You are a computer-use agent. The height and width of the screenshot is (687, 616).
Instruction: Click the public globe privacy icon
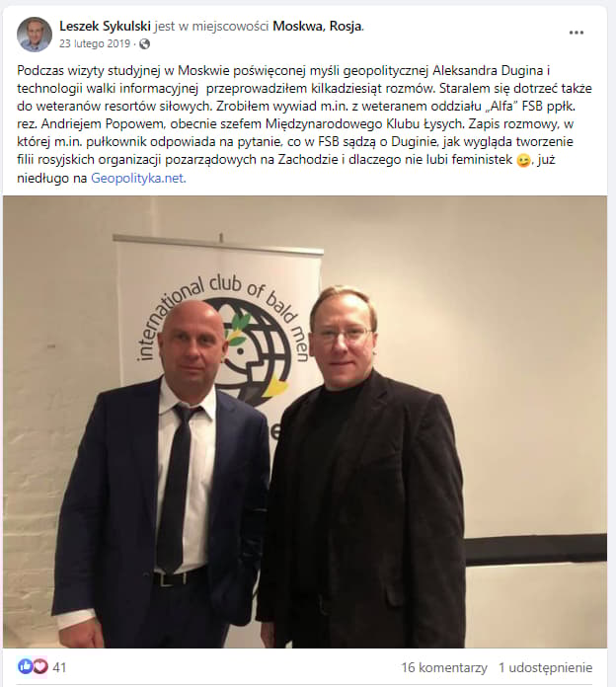[144, 43]
